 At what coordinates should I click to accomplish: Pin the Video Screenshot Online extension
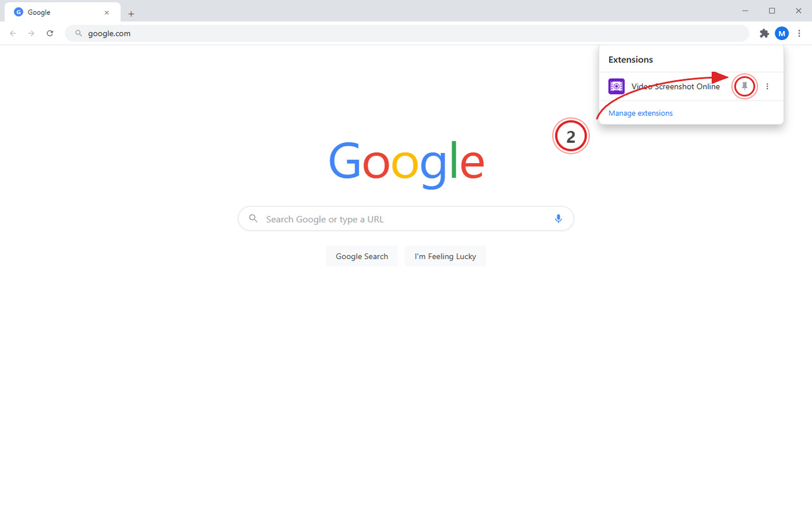[x=744, y=86]
